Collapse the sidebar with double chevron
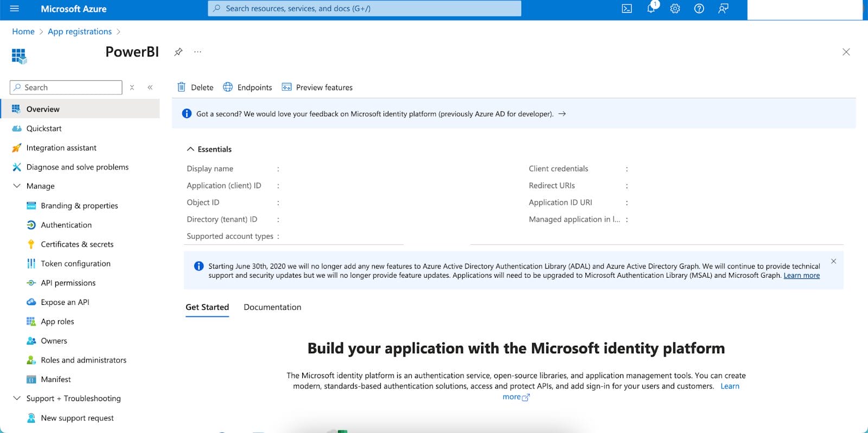Screen dimensions: 868x433 [x=150, y=87]
